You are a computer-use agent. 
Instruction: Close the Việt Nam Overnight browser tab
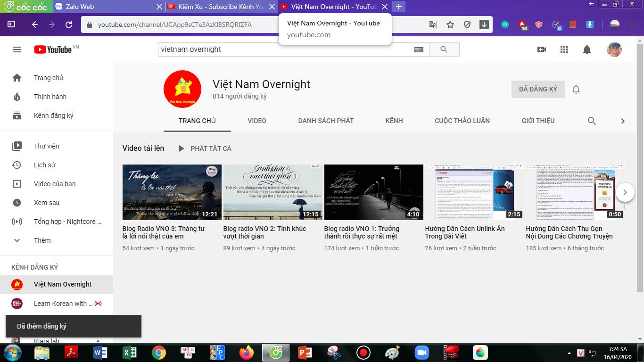pos(385,7)
